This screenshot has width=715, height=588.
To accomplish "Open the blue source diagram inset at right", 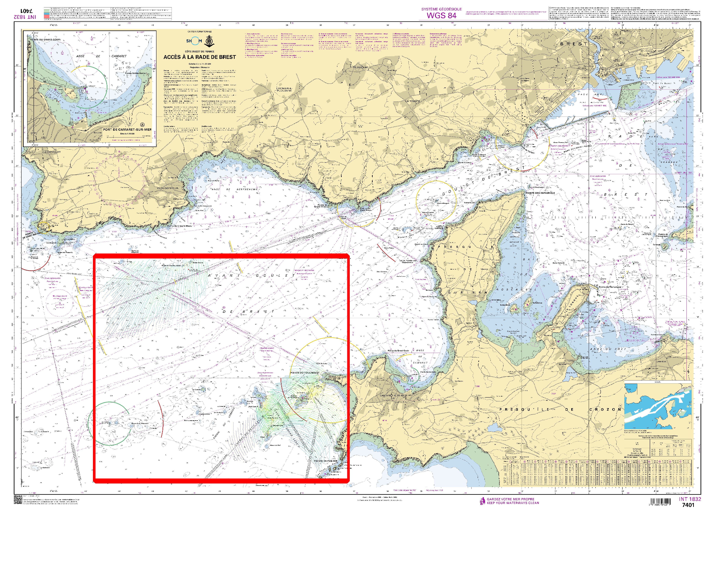I will click(x=658, y=405).
